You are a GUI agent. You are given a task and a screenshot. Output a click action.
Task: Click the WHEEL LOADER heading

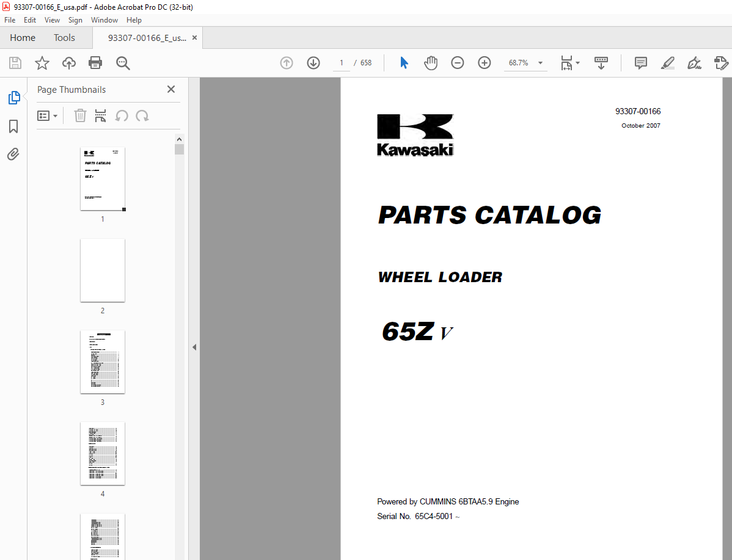coord(440,277)
